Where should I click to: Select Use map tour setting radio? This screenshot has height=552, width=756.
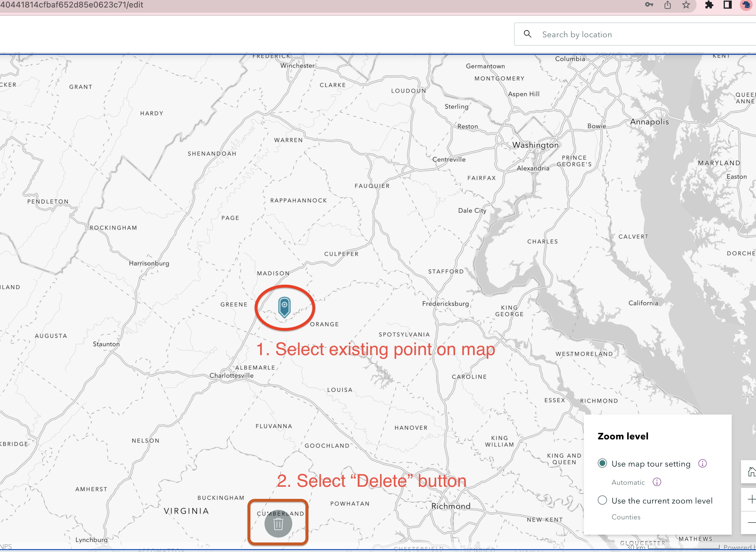click(x=602, y=463)
